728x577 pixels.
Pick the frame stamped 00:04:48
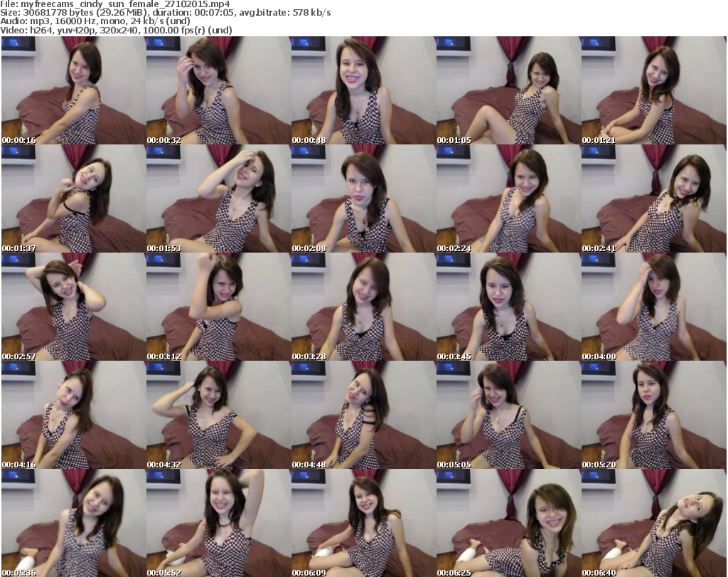pyautogui.click(x=363, y=415)
